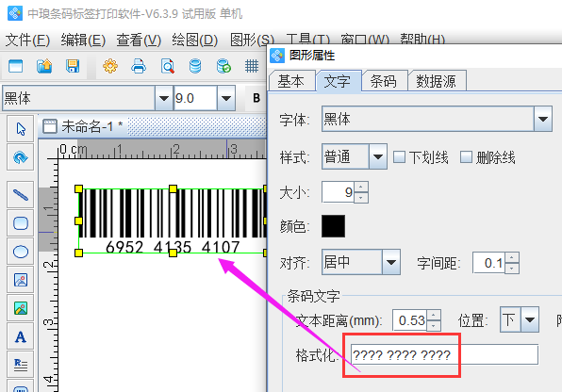
Task: Switch to the 条码 tab
Action: pos(384,81)
